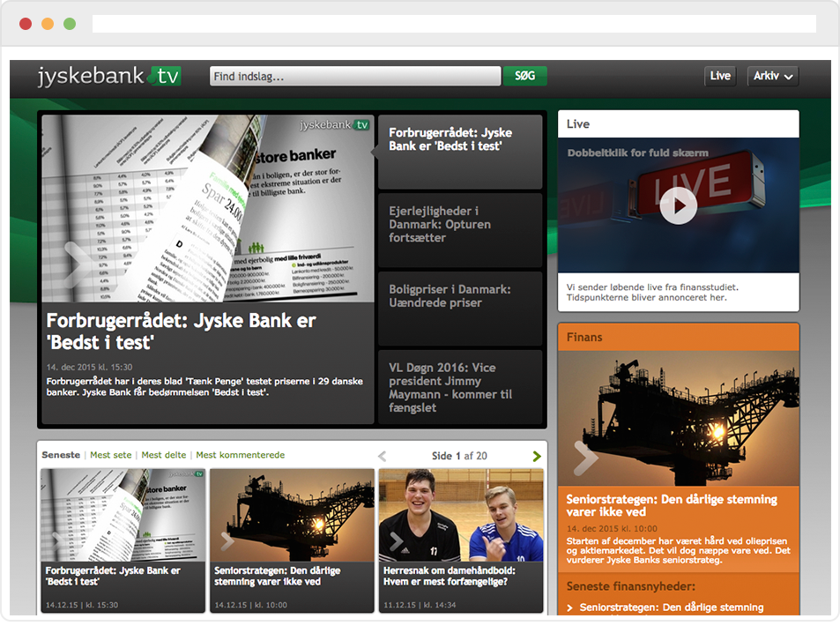This screenshot has height=626, width=840.
Task: Play the Live stream video
Action: [x=678, y=205]
